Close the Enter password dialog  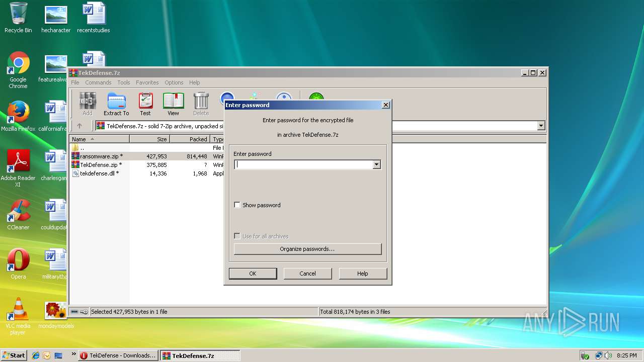tap(386, 105)
